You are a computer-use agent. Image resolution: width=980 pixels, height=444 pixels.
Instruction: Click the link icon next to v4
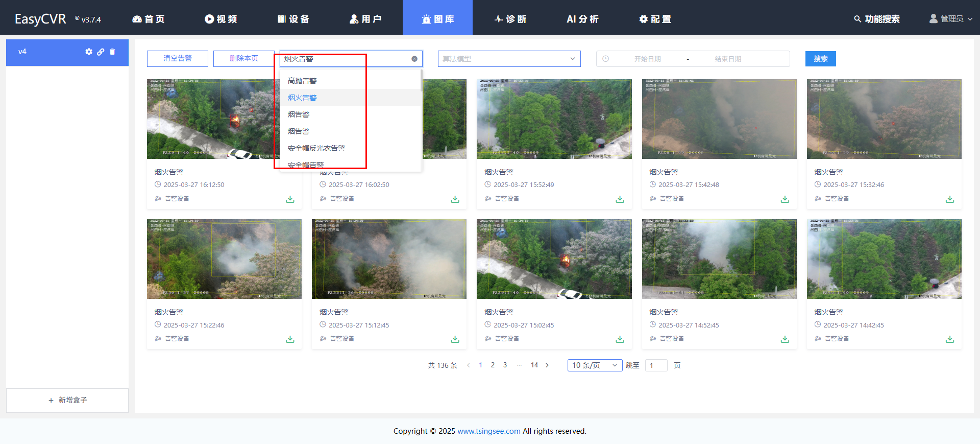click(101, 52)
